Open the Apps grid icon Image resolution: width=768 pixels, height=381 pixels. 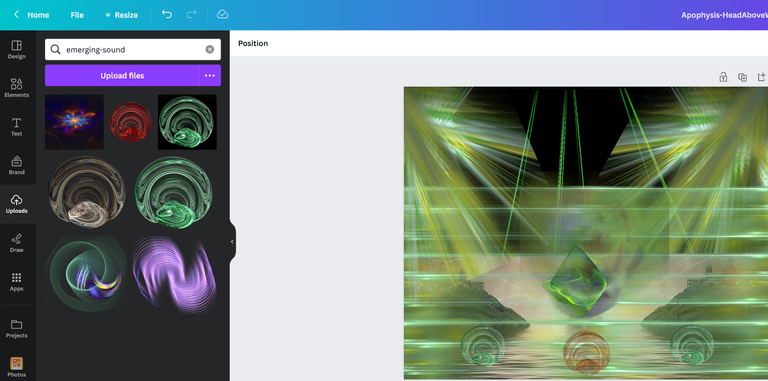pyautogui.click(x=16, y=278)
